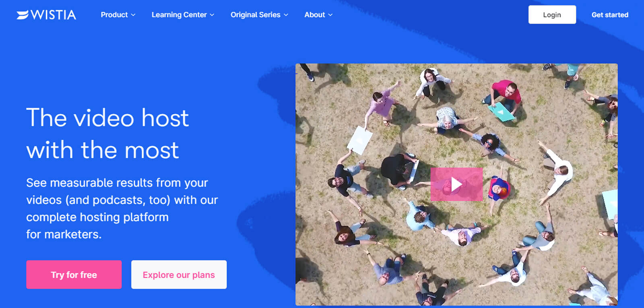This screenshot has height=308, width=644.
Task: Expand the chevron beside Learning Center
Action: point(212,15)
